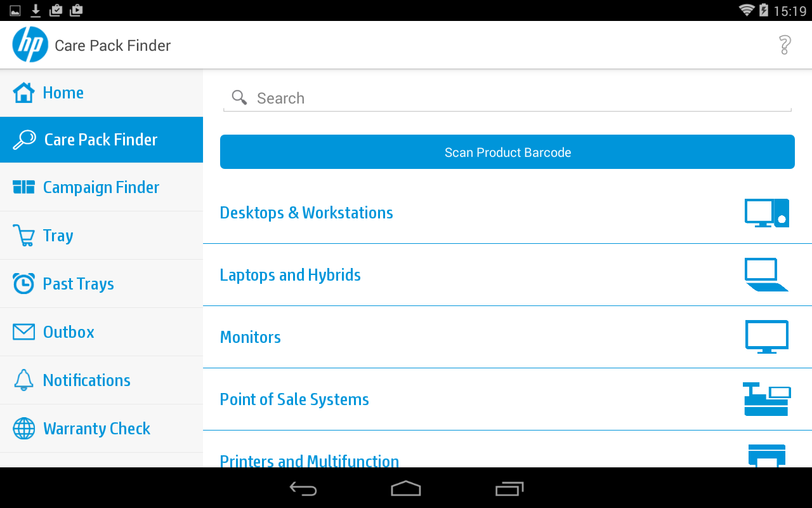Open the help question mark icon
This screenshot has width=812, height=508.
(785, 45)
